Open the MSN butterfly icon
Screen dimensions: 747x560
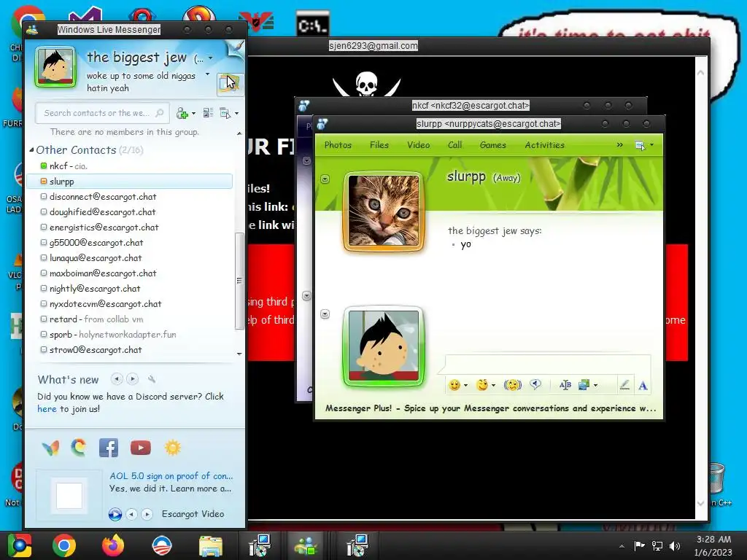(x=51, y=448)
